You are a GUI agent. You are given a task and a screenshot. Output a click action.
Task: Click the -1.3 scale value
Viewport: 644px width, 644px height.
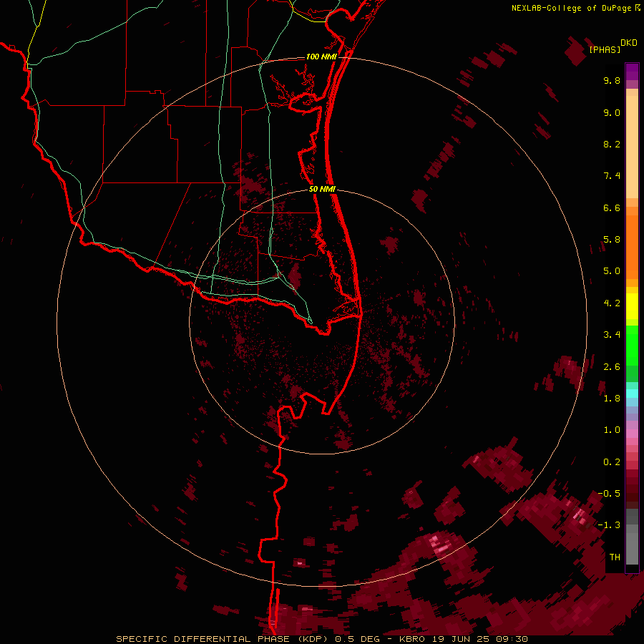pyautogui.click(x=609, y=525)
